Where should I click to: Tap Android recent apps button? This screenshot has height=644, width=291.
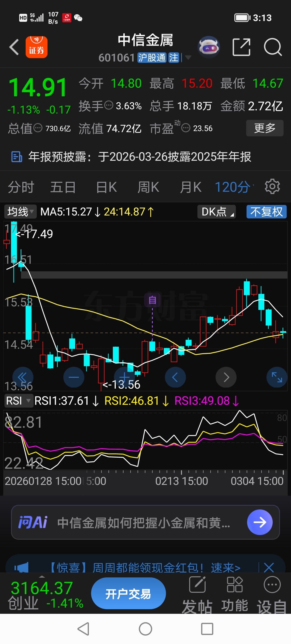click(x=207, y=629)
